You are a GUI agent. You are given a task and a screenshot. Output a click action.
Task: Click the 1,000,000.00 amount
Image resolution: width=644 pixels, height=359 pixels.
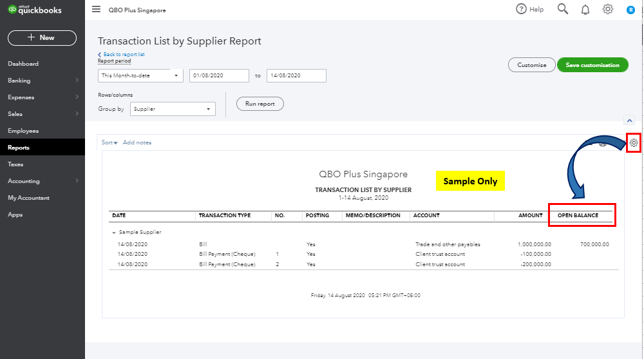tap(535, 244)
